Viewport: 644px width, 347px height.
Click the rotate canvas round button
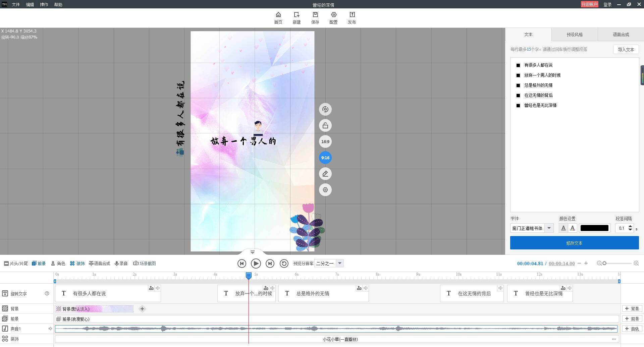tap(325, 109)
